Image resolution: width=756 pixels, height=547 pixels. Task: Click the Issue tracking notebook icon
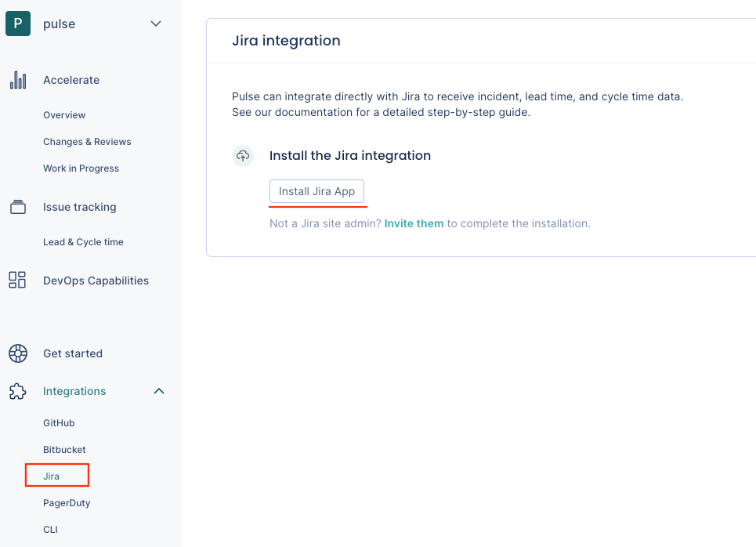[x=17, y=206]
